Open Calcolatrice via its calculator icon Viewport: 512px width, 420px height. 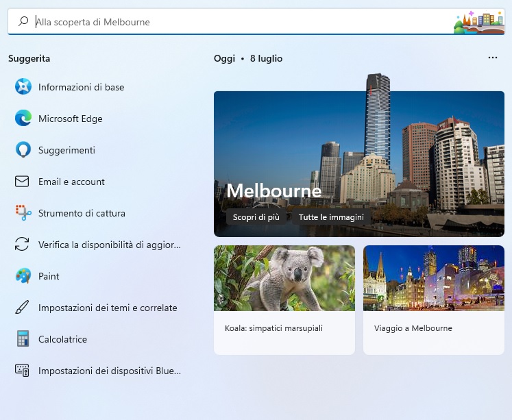[x=23, y=338]
